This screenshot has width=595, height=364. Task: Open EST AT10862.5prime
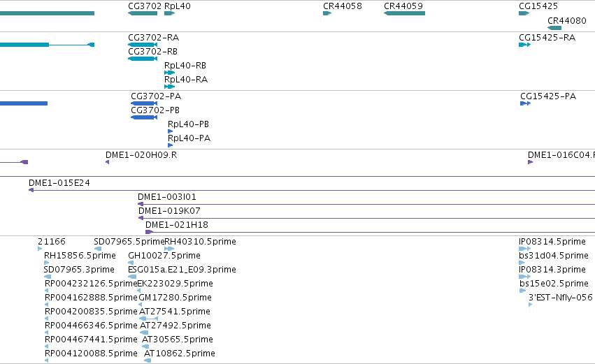point(148,361)
